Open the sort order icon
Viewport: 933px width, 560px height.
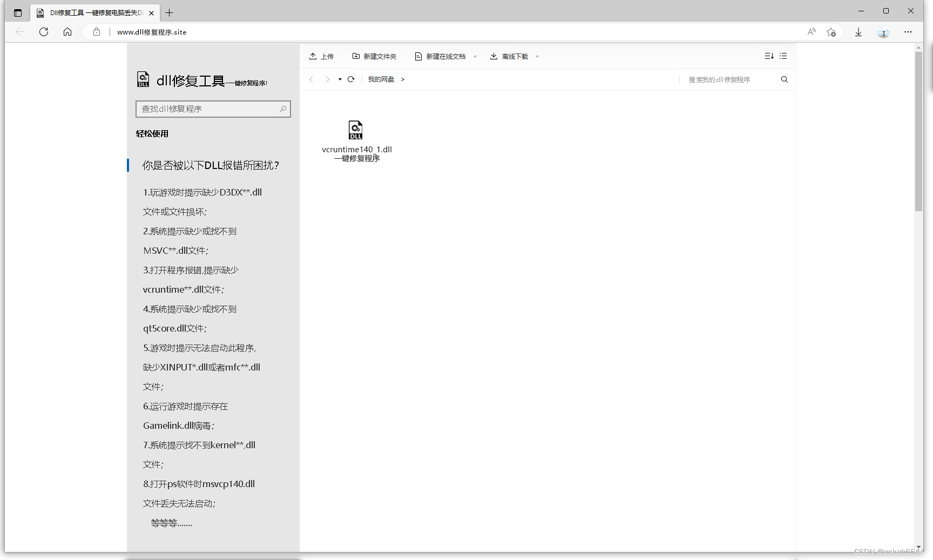coord(769,56)
